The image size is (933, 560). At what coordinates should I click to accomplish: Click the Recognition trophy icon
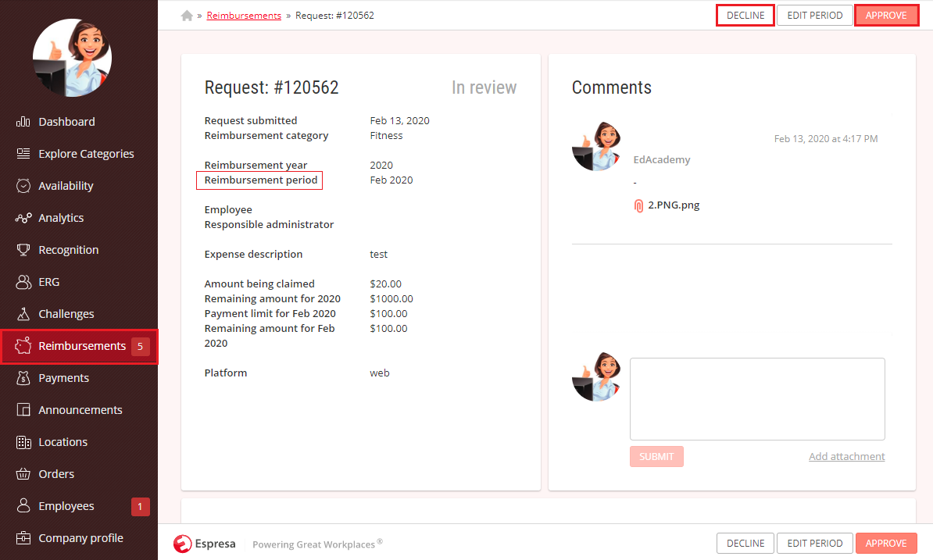pos(23,250)
